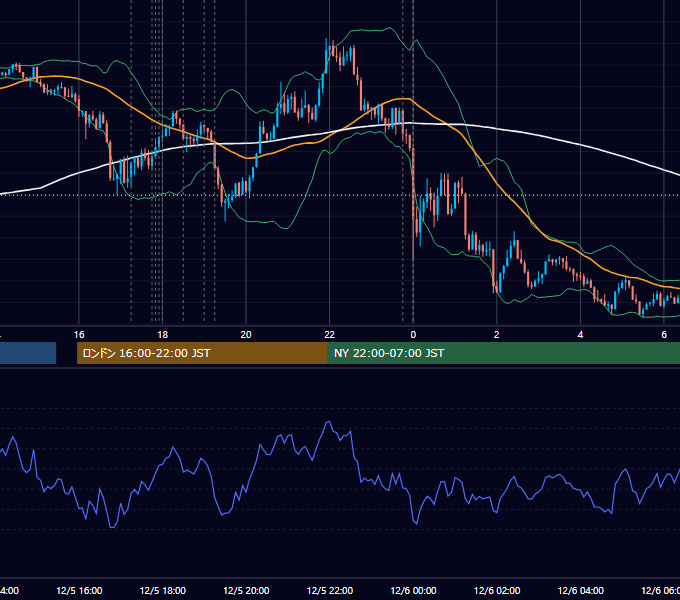Click hour label 6 on upper axis
Image resolution: width=680 pixels, height=600 pixels.
tap(664, 335)
